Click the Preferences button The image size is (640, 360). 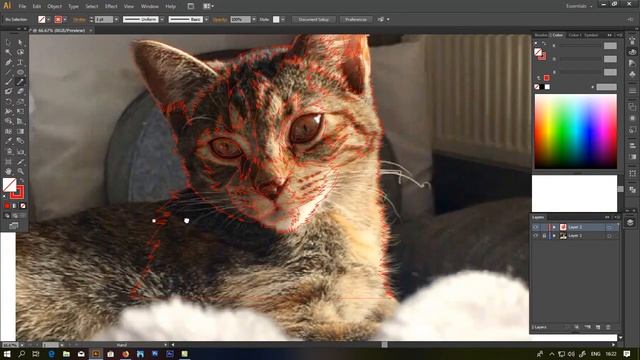356,20
